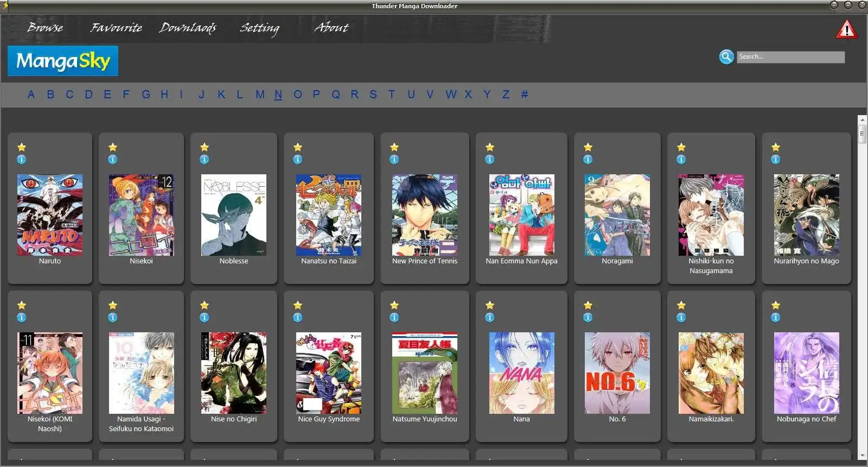Click the Nise no Chigiri title
Screen dimensions: 868x467
[x=234, y=419]
